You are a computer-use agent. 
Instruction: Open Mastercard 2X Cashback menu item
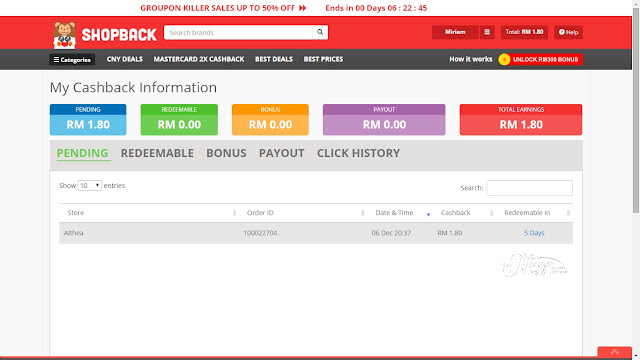point(199,59)
